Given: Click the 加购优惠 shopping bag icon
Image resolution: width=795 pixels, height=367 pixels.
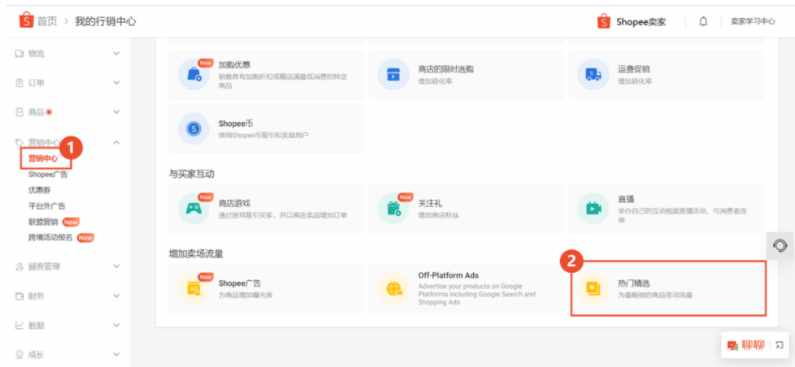Looking at the screenshot, I should [194, 75].
